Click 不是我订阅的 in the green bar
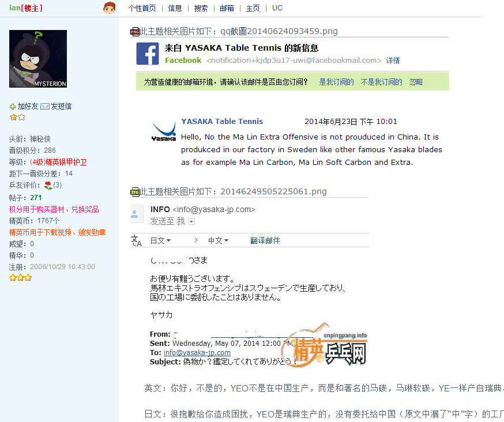This screenshot has height=422, width=504. pos(381,82)
